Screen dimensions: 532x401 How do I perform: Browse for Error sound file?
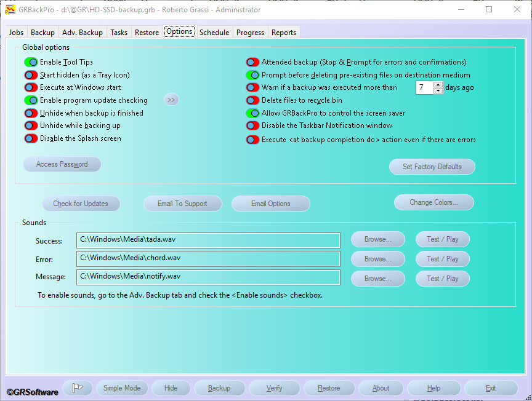[378, 259]
